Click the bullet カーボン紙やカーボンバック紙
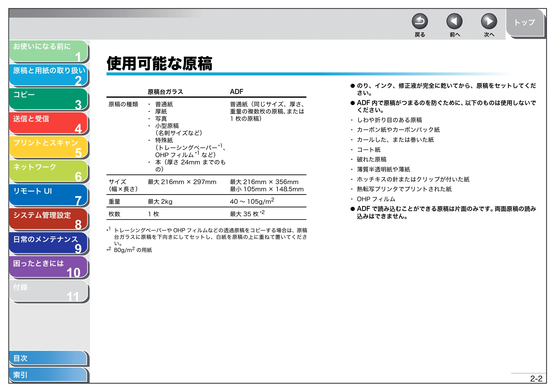 [x=398, y=130]
